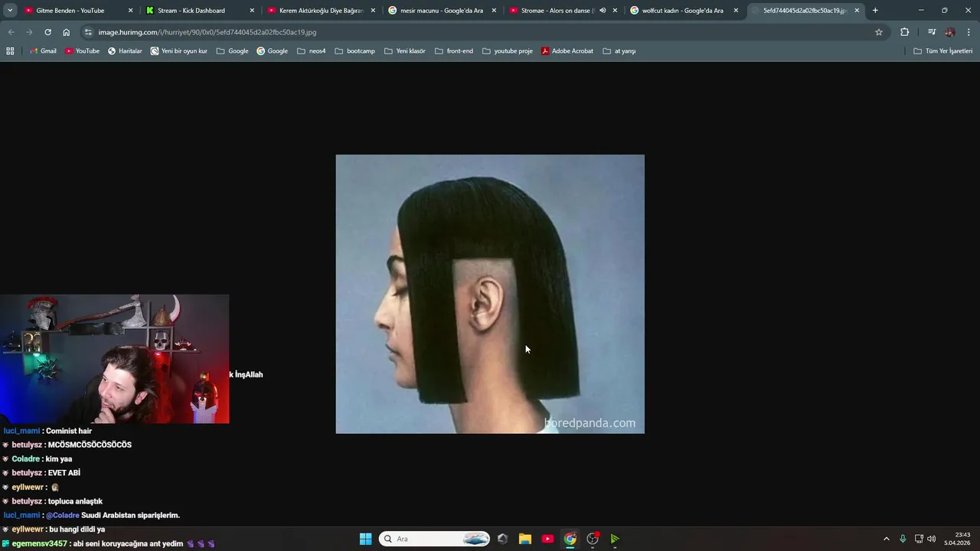Open the Chrome profile avatar
Viewport: 980px width, 551px height.
tap(950, 32)
